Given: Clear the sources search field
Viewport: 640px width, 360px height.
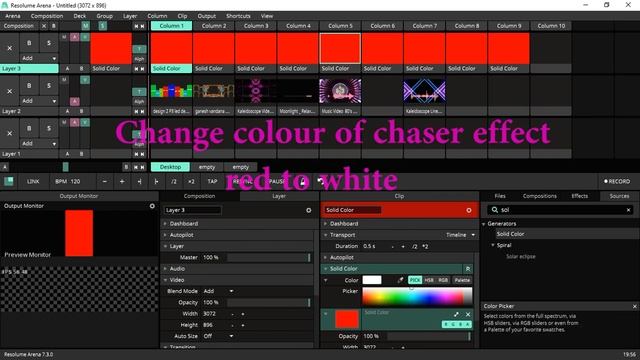Looking at the screenshot, I should coord(629,210).
